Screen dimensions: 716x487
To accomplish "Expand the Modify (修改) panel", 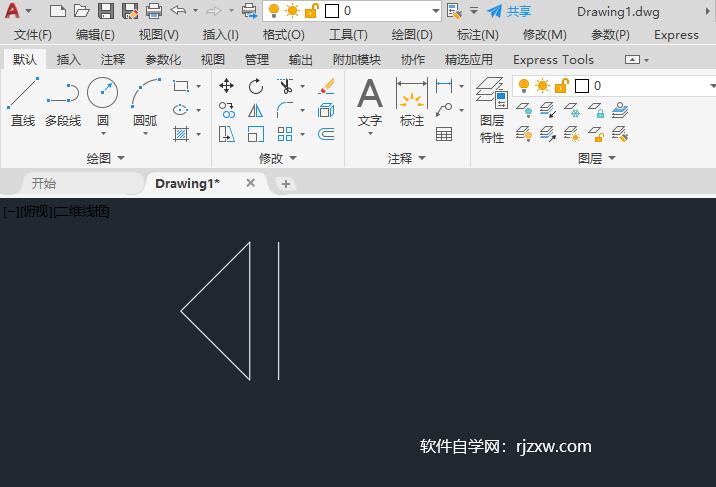I will point(278,158).
